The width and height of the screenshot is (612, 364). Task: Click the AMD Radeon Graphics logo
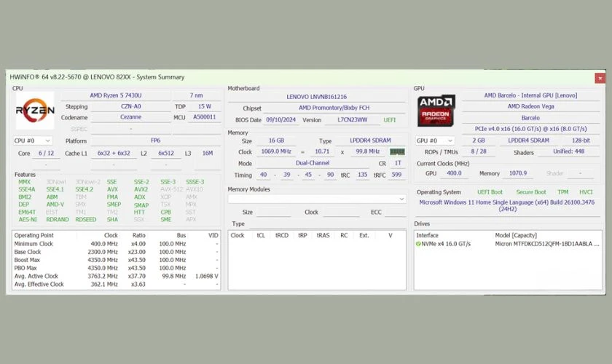(x=436, y=111)
